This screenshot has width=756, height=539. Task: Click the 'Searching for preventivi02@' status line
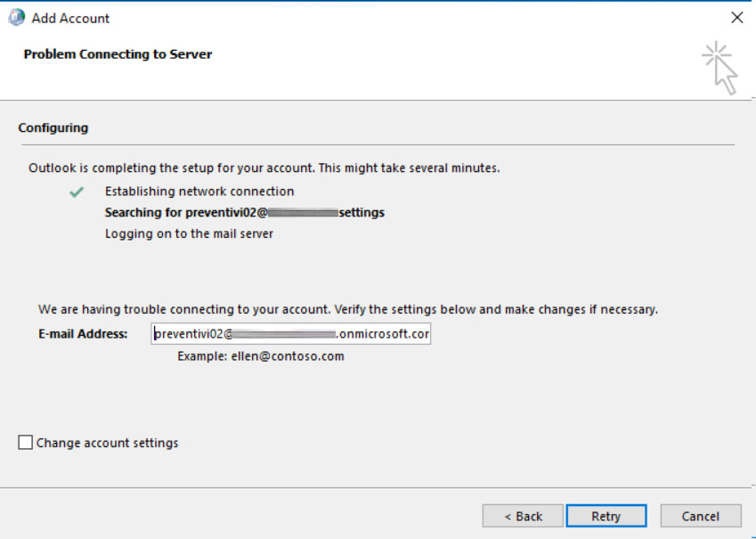[245, 213]
